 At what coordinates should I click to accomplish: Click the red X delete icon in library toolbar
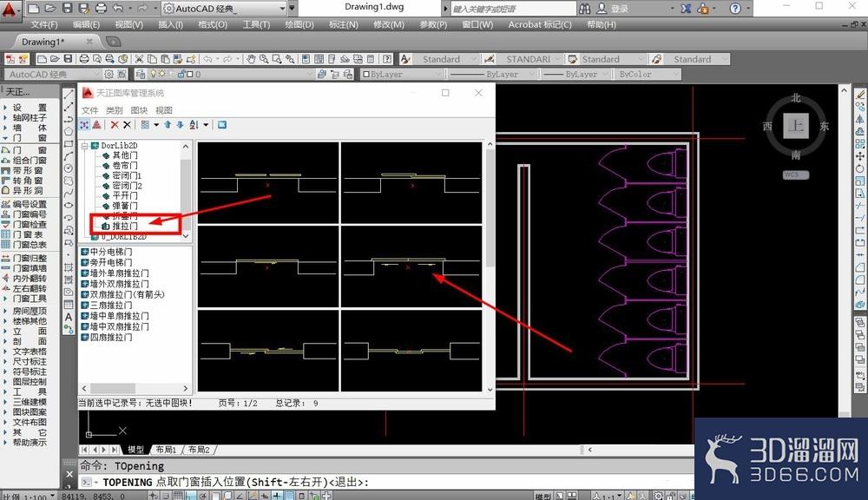[x=115, y=125]
